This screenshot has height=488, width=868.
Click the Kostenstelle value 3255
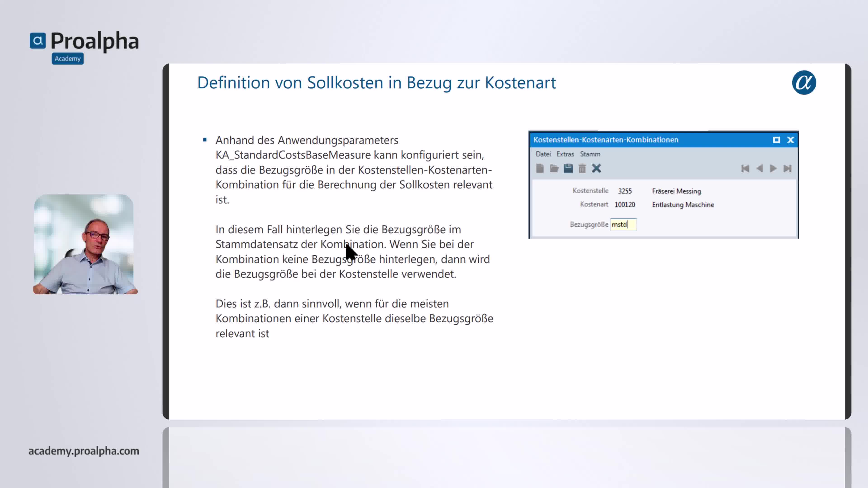click(x=625, y=191)
